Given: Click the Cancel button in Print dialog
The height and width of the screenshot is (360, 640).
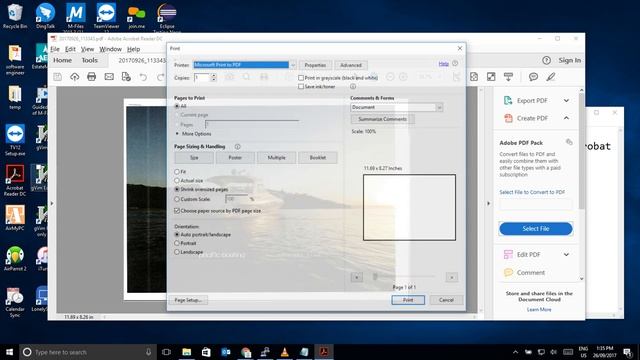Looking at the screenshot, I should coord(446,300).
